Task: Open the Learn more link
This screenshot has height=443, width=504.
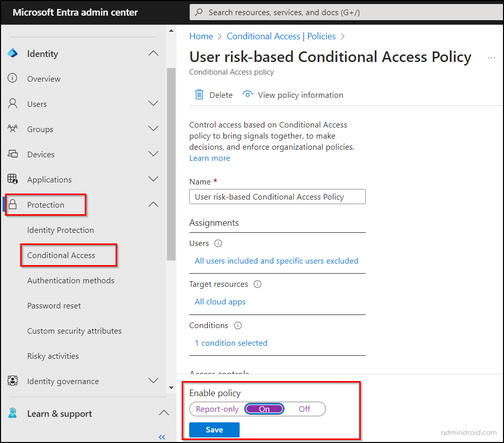Action: click(x=209, y=158)
